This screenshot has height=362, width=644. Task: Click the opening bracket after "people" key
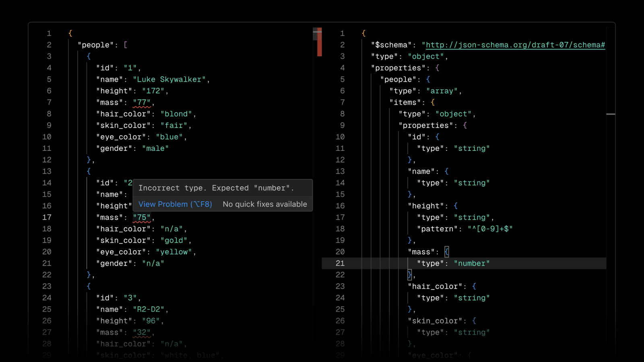126,45
